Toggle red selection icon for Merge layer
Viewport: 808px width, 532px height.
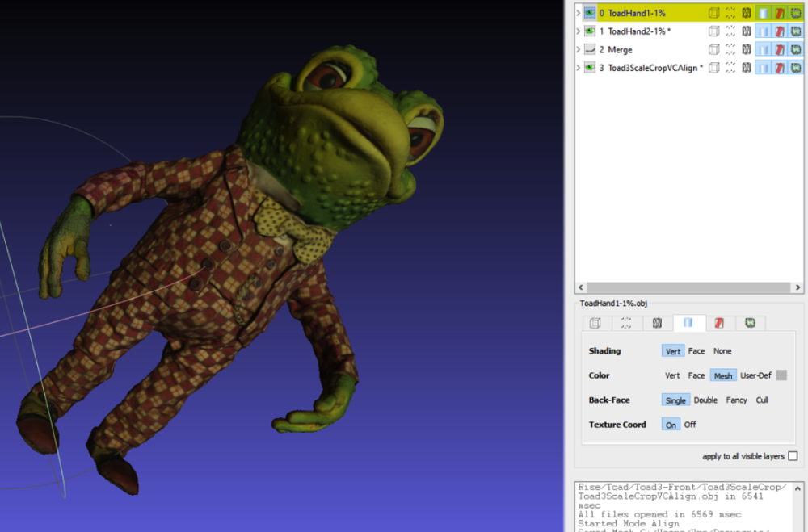coord(780,49)
